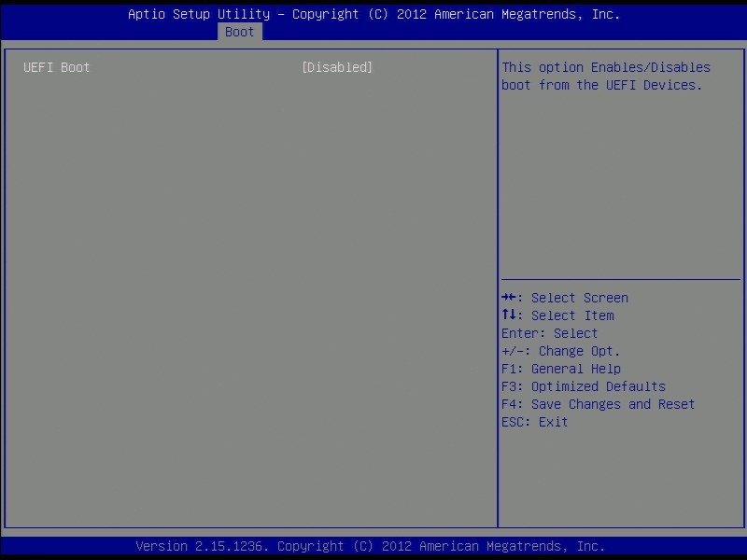The width and height of the screenshot is (747, 560).
Task: Open F1: General Help
Action: coord(560,369)
